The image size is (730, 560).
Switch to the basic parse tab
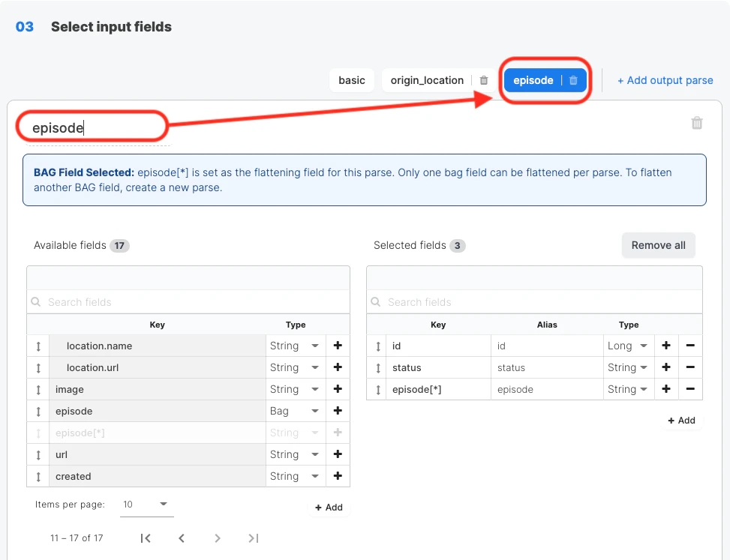[x=352, y=80]
